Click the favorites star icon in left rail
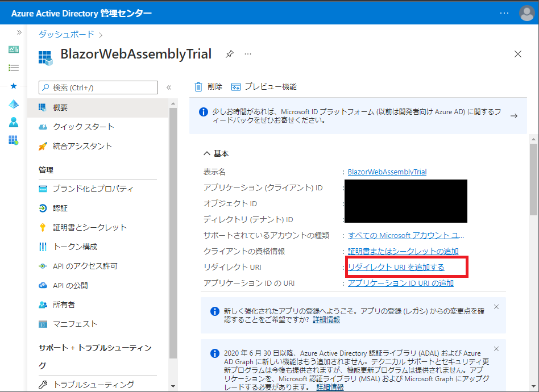The height and width of the screenshot is (392, 539). [14, 86]
